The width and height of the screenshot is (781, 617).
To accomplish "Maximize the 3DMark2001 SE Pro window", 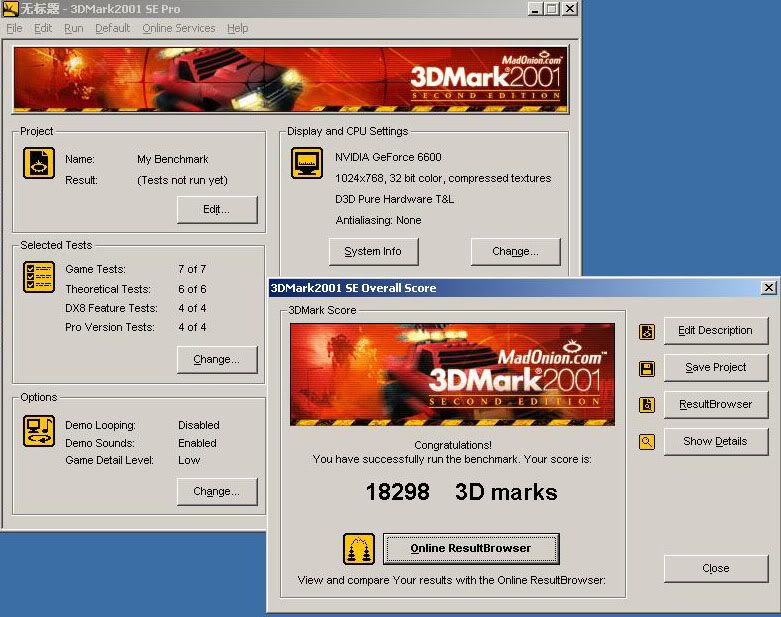I will point(551,8).
